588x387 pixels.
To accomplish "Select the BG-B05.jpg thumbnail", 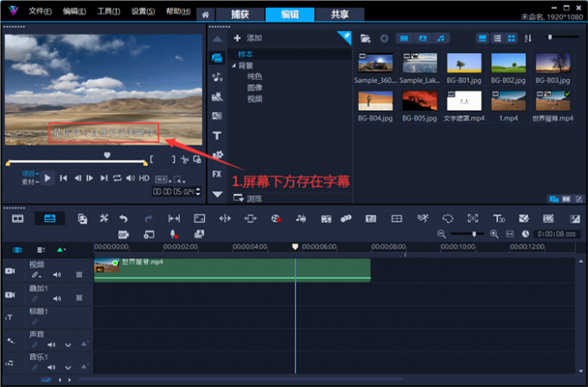I will pos(420,101).
